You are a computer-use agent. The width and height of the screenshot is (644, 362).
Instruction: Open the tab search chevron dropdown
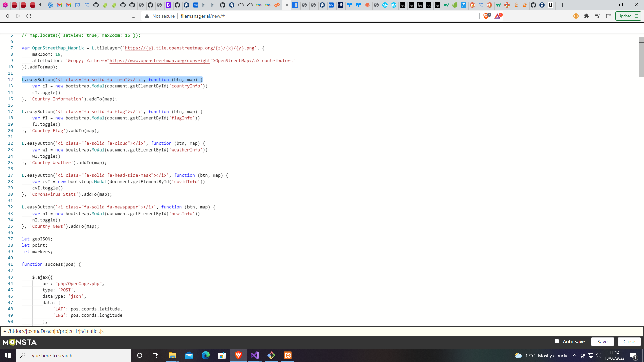(x=590, y=5)
